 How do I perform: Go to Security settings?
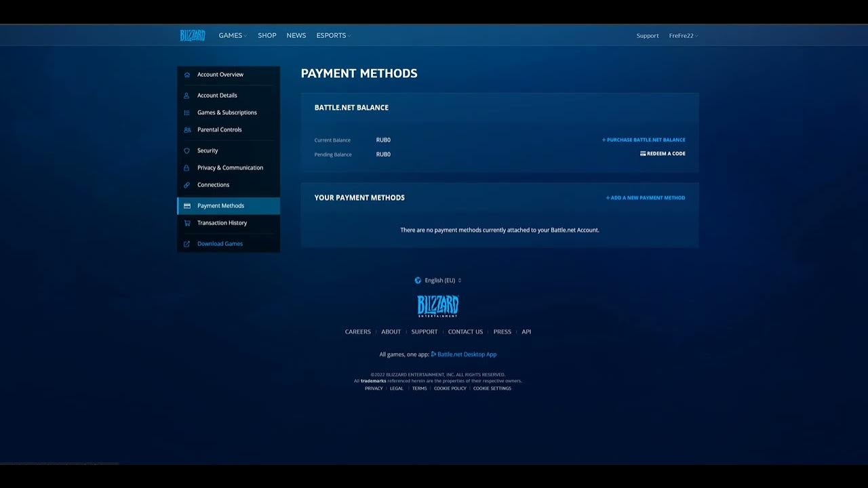point(229,150)
